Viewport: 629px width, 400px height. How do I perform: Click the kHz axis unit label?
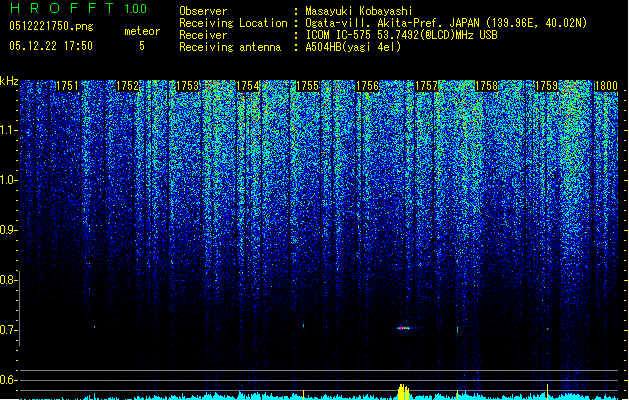(x=9, y=81)
